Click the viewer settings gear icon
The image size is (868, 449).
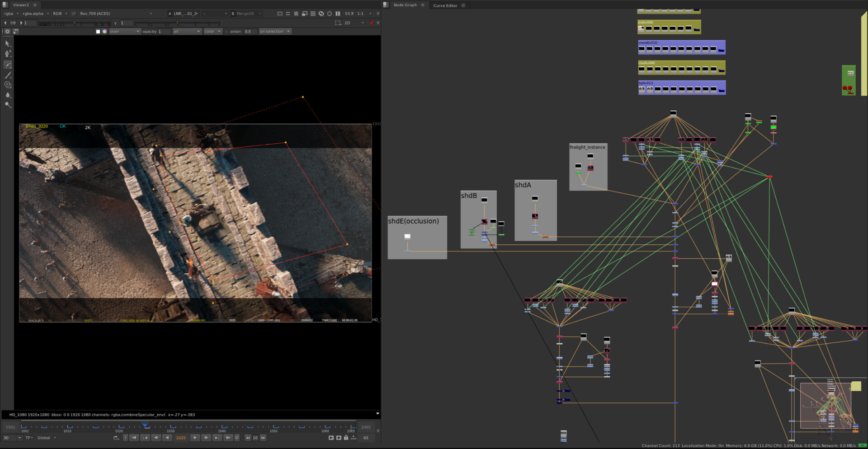7,32
